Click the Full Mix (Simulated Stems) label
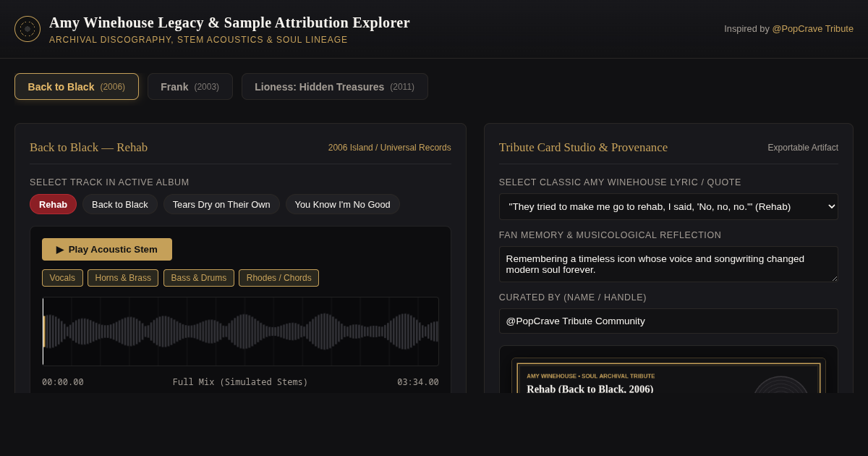The image size is (868, 456). coord(240,382)
